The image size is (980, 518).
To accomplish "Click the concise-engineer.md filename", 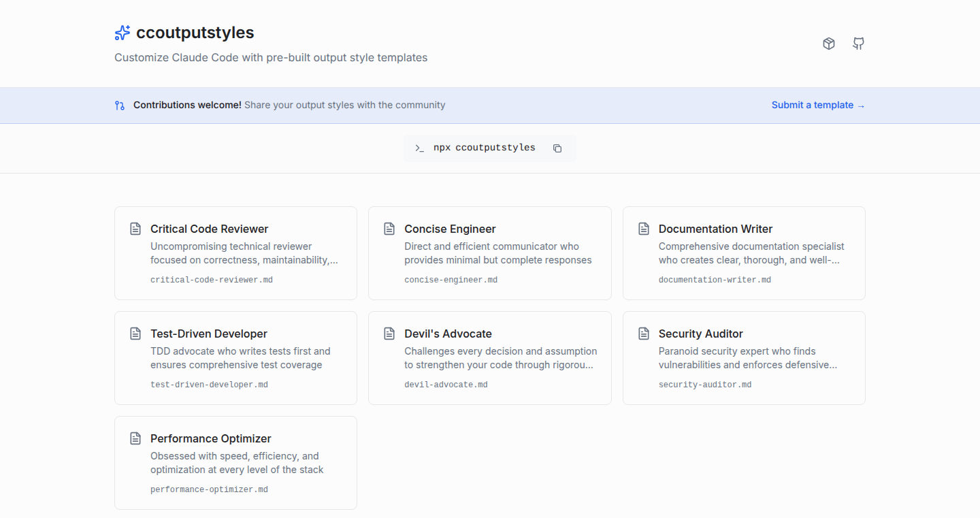I will pyautogui.click(x=451, y=280).
